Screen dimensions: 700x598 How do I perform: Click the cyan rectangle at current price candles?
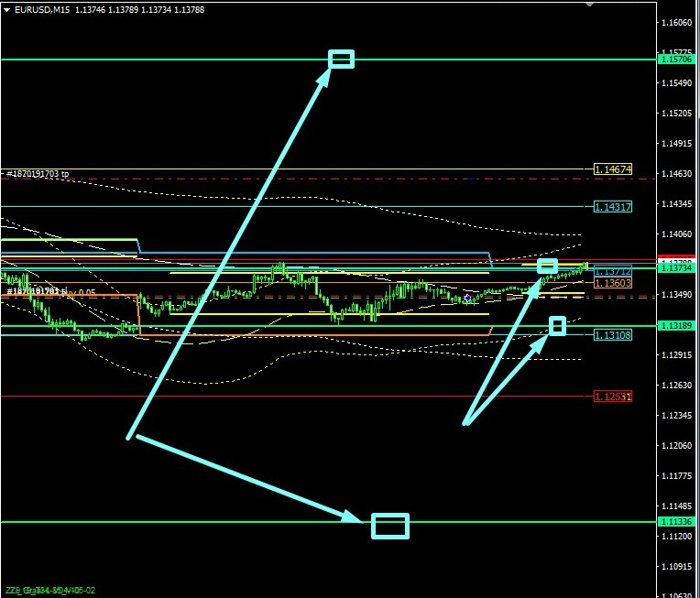pos(547,266)
